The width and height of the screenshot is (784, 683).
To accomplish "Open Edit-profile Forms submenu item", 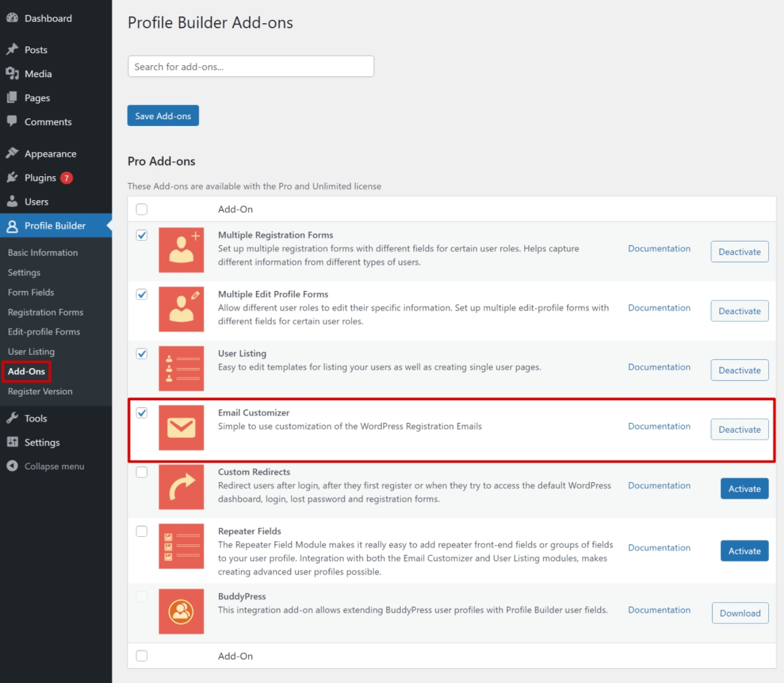I will 44,332.
